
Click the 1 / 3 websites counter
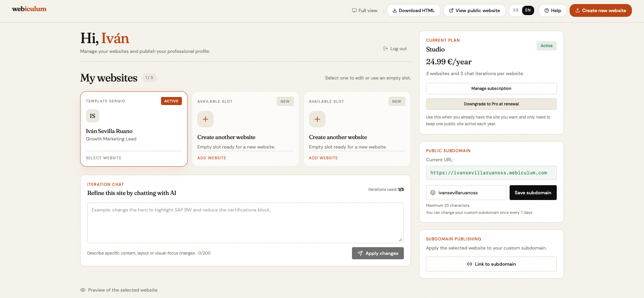[149, 78]
